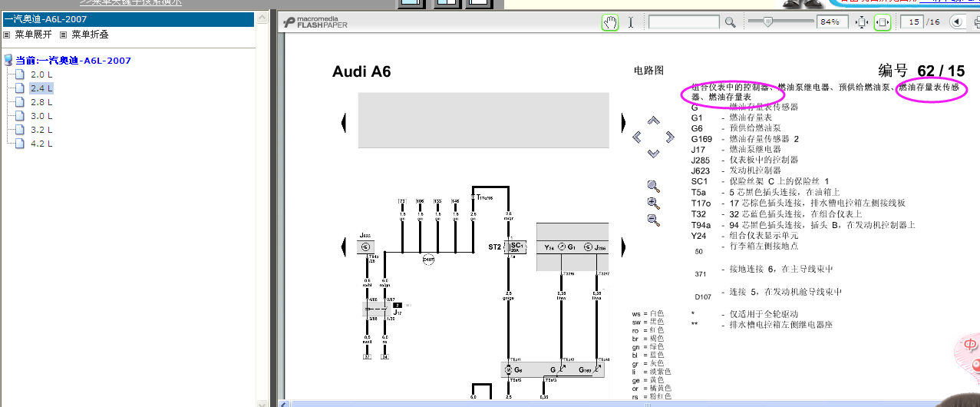Click the pan right arrow on diagram
The image size is (980, 407).
(670, 137)
